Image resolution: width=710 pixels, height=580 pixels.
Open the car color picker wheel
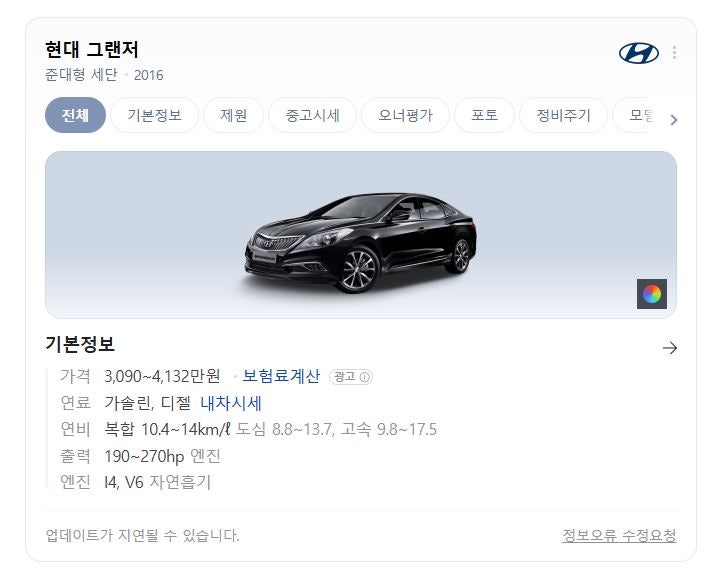point(652,294)
